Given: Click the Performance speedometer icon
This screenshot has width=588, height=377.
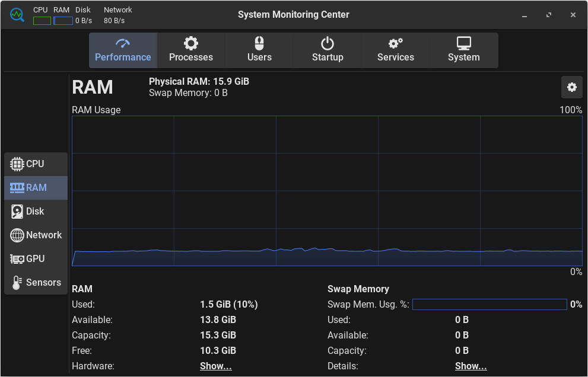Looking at the screenshot, I should coord(123,43).
